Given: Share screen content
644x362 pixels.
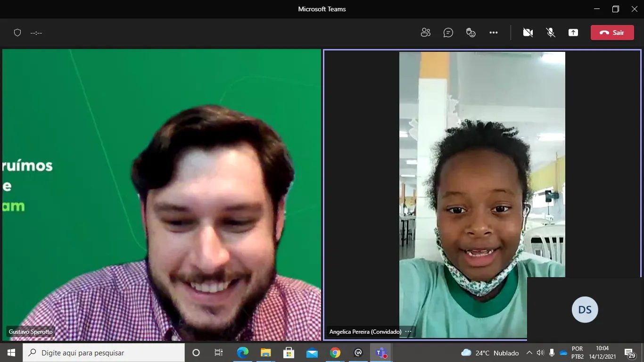Looking at the screenshot, I should pos(573,33).
